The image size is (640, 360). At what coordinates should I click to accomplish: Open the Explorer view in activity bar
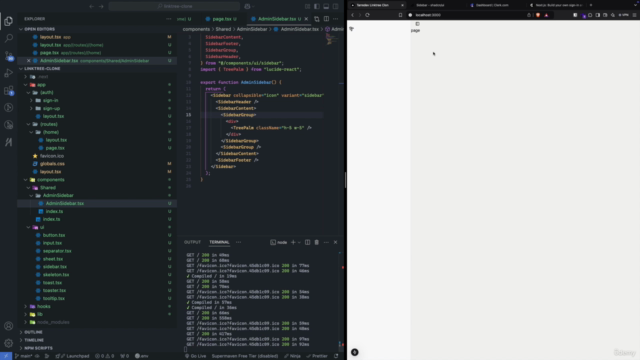pos(9,21)
